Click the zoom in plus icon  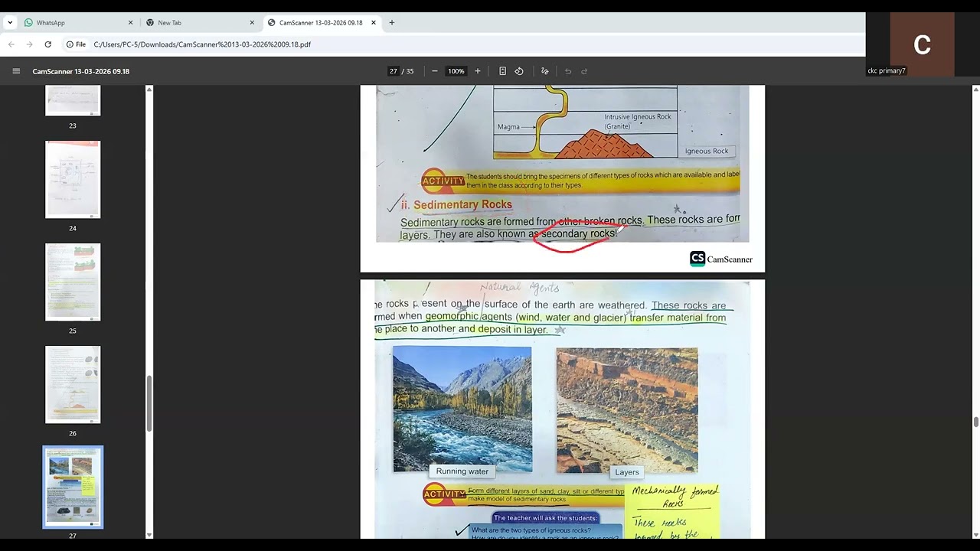pos(478,71)
